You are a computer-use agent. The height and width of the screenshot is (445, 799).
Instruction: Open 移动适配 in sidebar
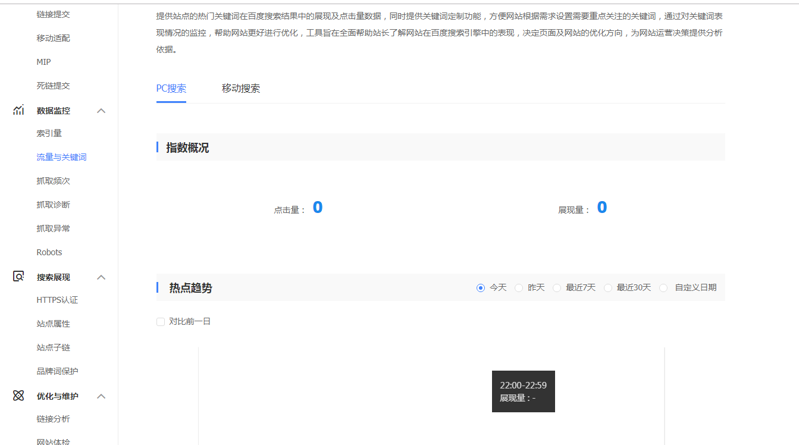[x=53, y=38]
